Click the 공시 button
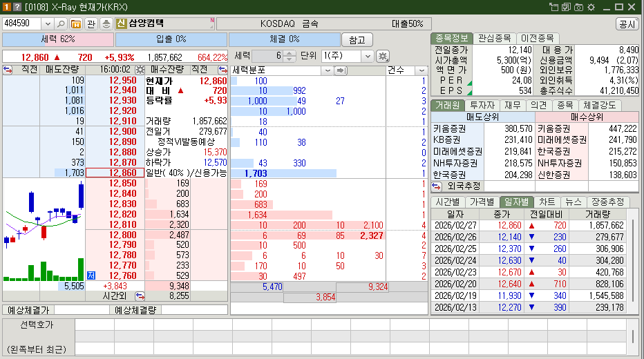This screenshot has width=644, height=359. [627, 24]
